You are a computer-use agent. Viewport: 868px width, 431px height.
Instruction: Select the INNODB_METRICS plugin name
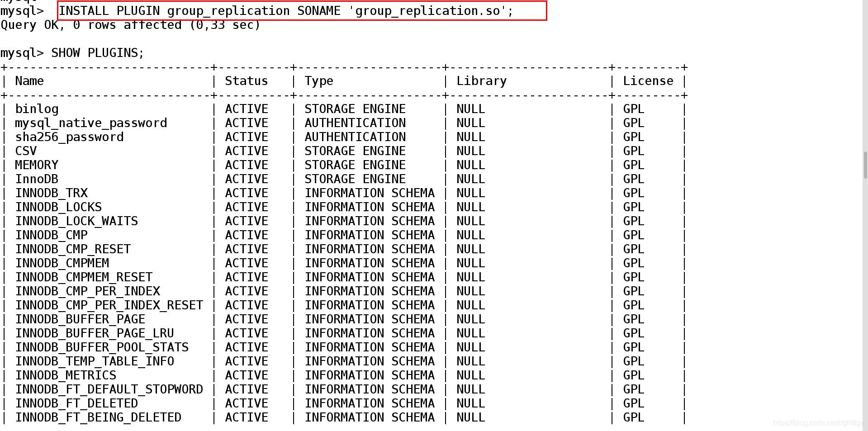(x=66, y=375)
